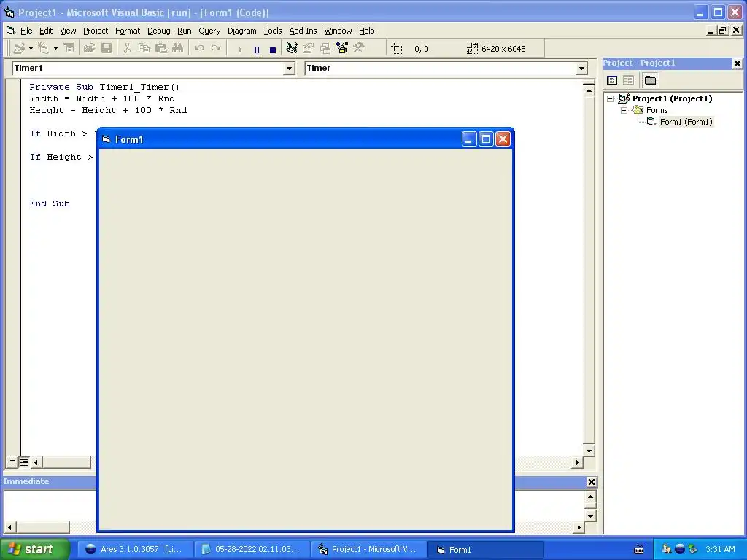This screenshot has width=747, height=560.
Task: Click the Start (play) button
Action: click(239, 49)
